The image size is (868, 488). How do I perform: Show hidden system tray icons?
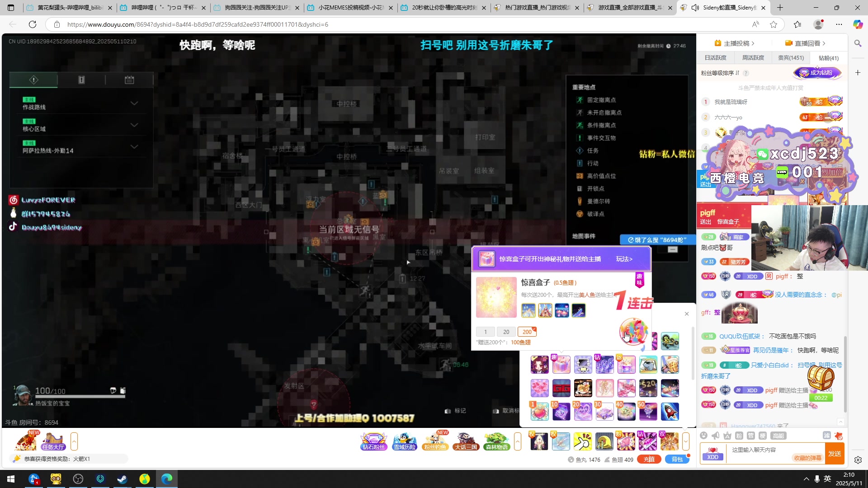806,479
